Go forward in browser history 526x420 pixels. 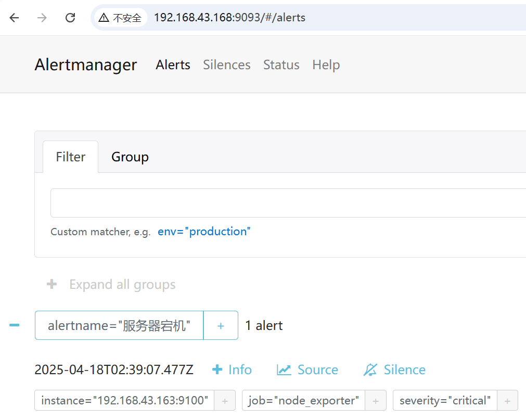click(x=42, y=18)
